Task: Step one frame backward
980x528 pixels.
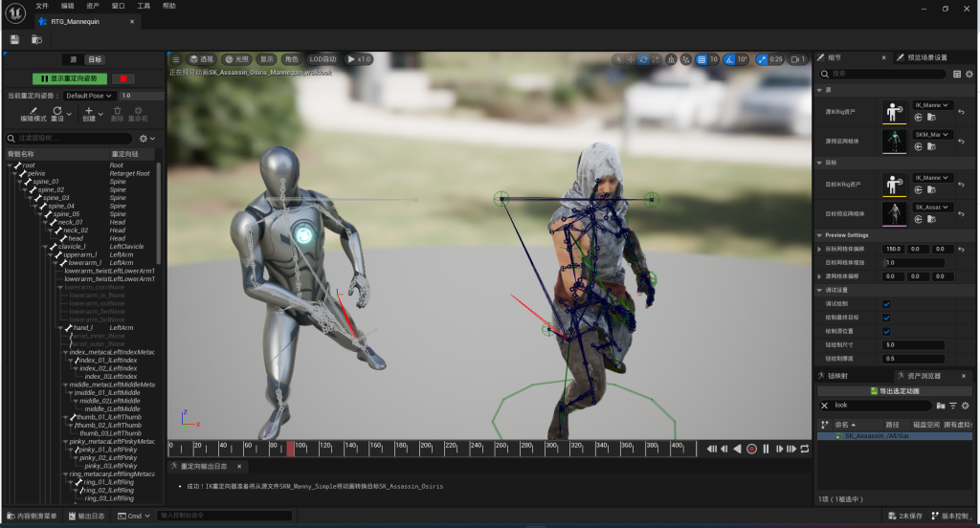Action: pyautogui.click(x=724, y=449)
